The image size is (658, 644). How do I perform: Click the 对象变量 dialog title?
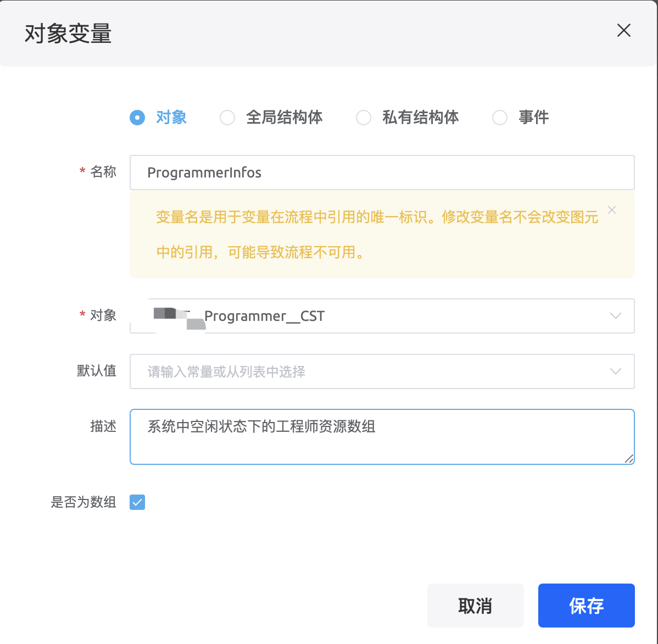coord(68,34)
